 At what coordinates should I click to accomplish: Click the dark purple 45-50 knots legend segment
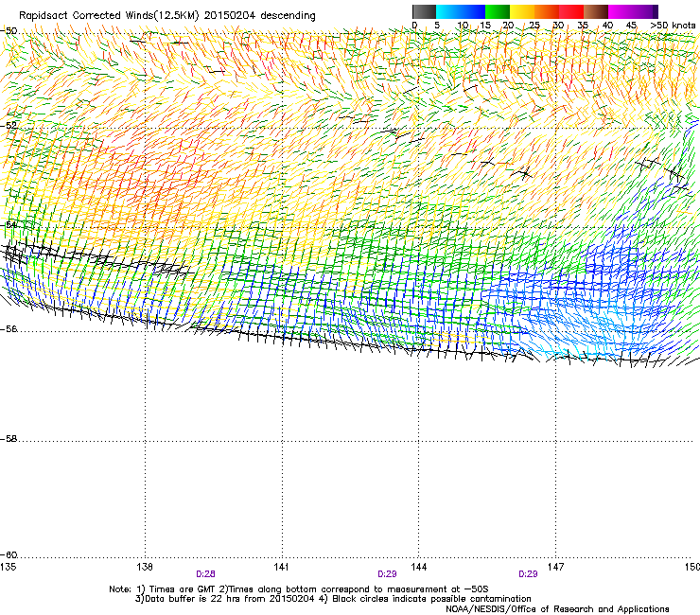pyautogui.click(x=645, y=11)
